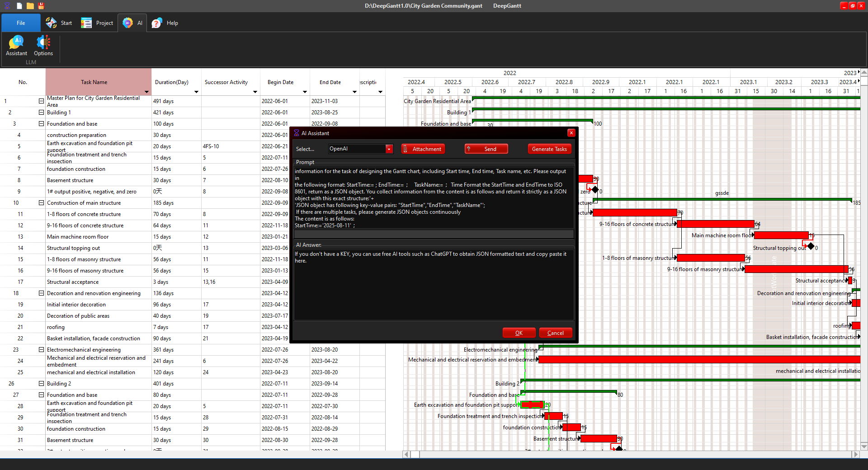Click the horizontal scrollbar under the Gantt chart
868x470 pixels.
(x=633, y=455)
